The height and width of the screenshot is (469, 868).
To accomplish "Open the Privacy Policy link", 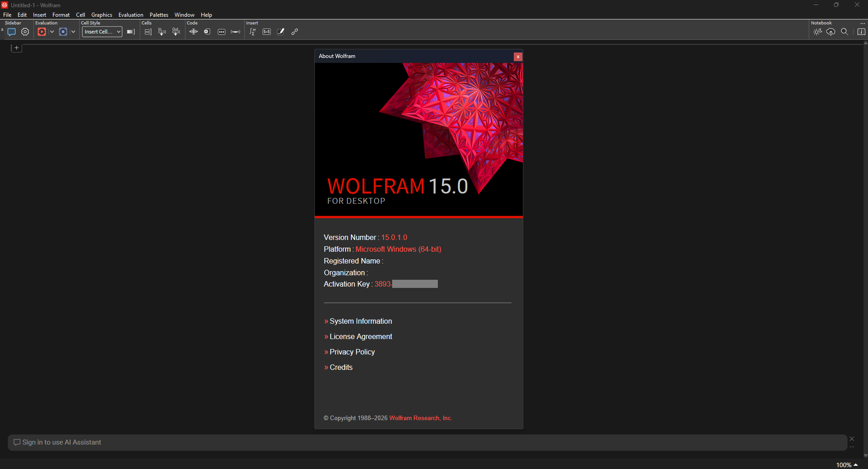I will coord(352,352).
